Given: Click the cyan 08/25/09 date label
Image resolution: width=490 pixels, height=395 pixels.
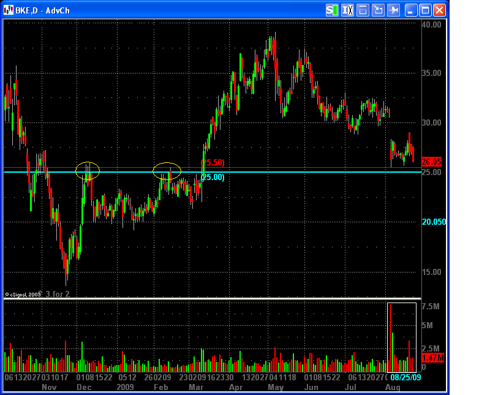Looking at the screenshot, I should point(405,377).
